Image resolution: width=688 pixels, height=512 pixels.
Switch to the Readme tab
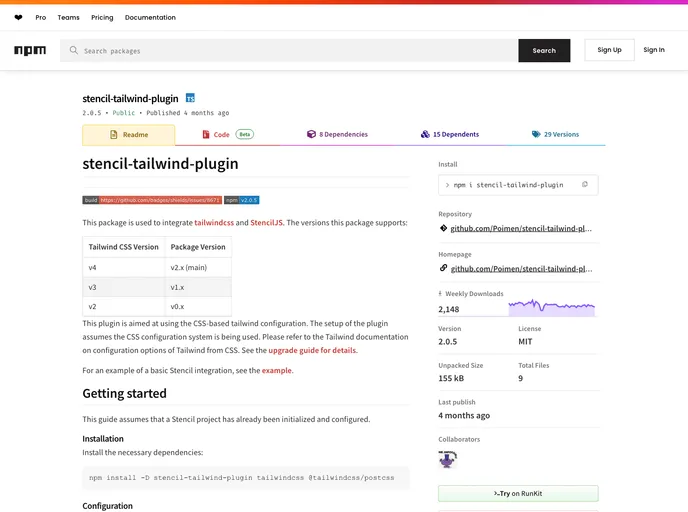[129, 135]
